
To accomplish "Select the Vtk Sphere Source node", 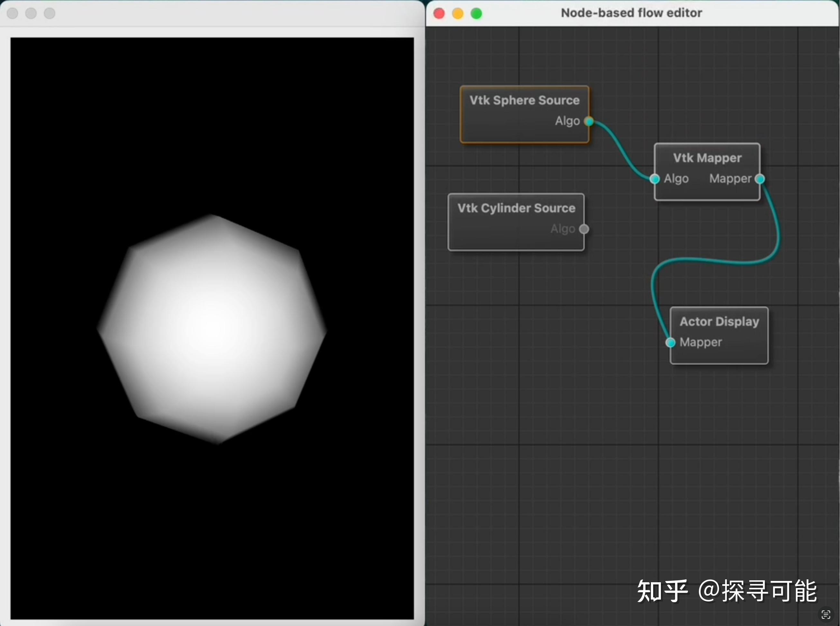I will tap(525, 100).
